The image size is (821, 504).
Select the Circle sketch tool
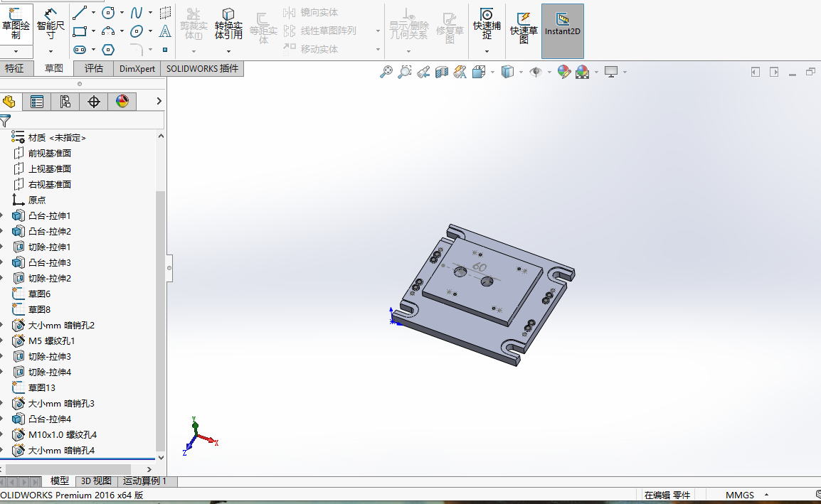click(x=108, y=13)
